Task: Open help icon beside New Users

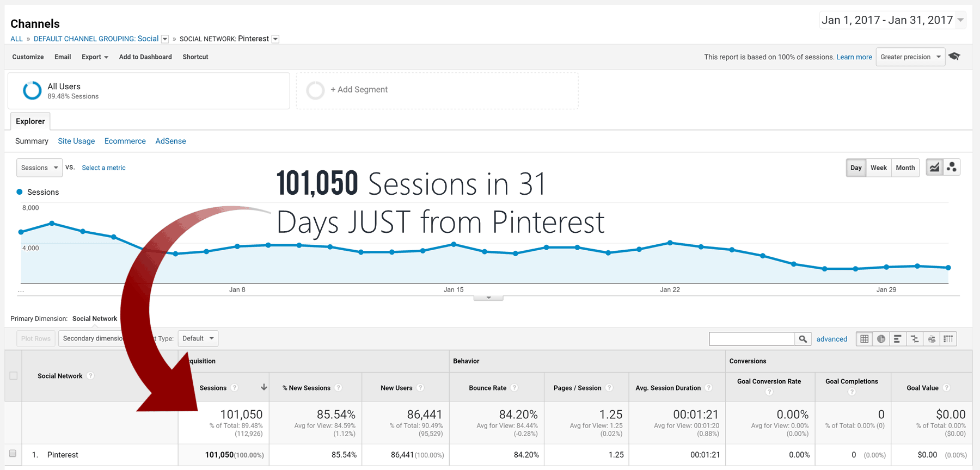Action: point(420,388)
